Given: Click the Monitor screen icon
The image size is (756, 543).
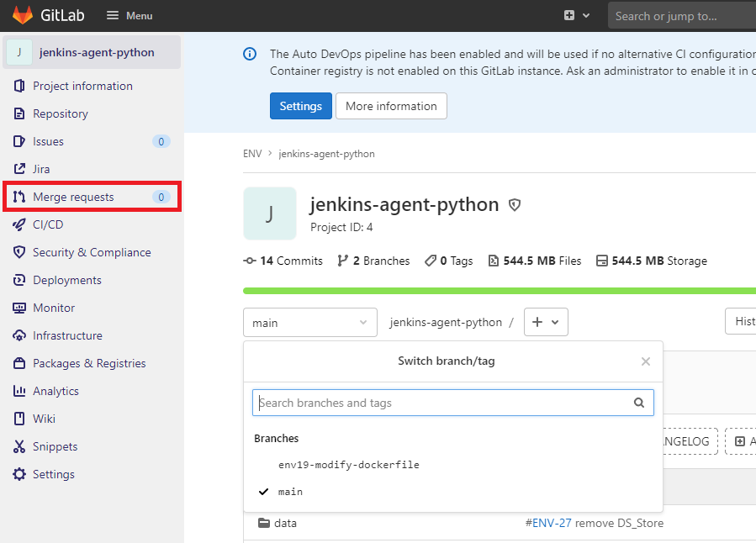Looking at the screenshot, I should (x=19, y=308).
